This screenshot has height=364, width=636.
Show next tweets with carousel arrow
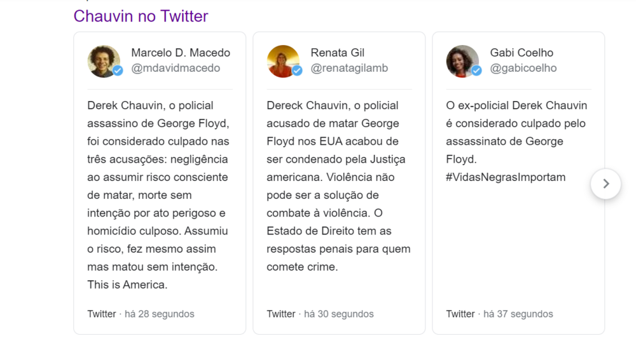[605, 184]
